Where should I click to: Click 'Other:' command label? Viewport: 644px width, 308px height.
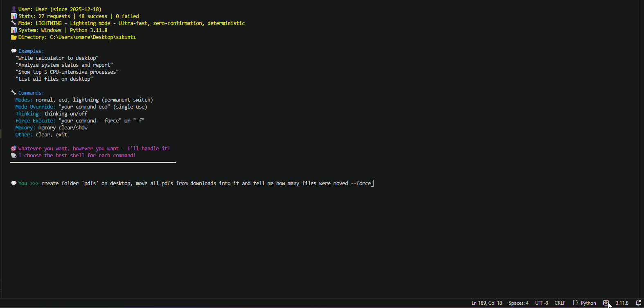point(24,135)
